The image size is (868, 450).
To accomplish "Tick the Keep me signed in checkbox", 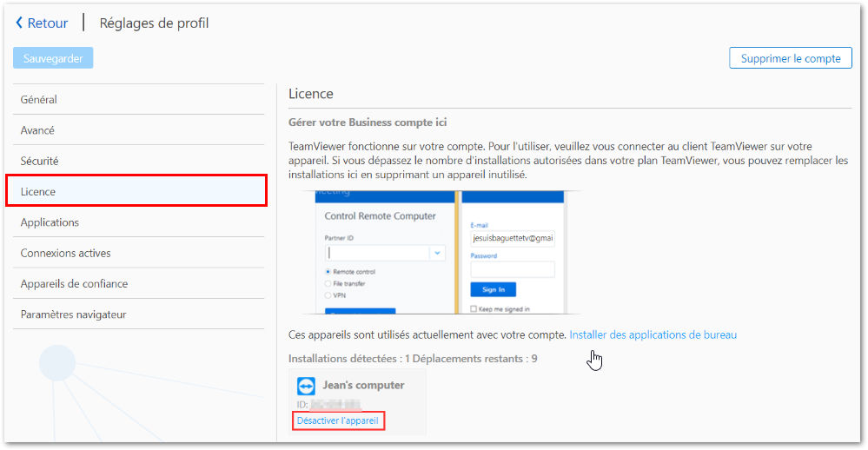I will coord(474,309).
